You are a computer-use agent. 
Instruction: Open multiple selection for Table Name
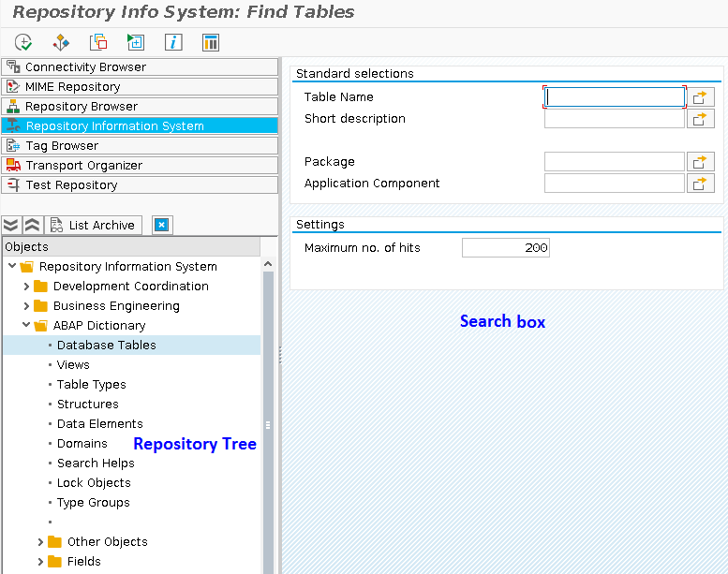pos(700,97)
